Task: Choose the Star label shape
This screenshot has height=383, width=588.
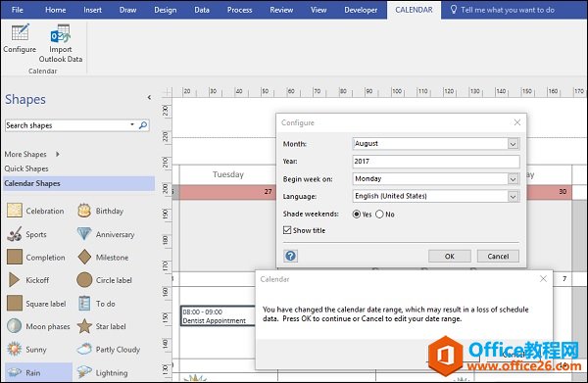Action: tap(84, 326)
